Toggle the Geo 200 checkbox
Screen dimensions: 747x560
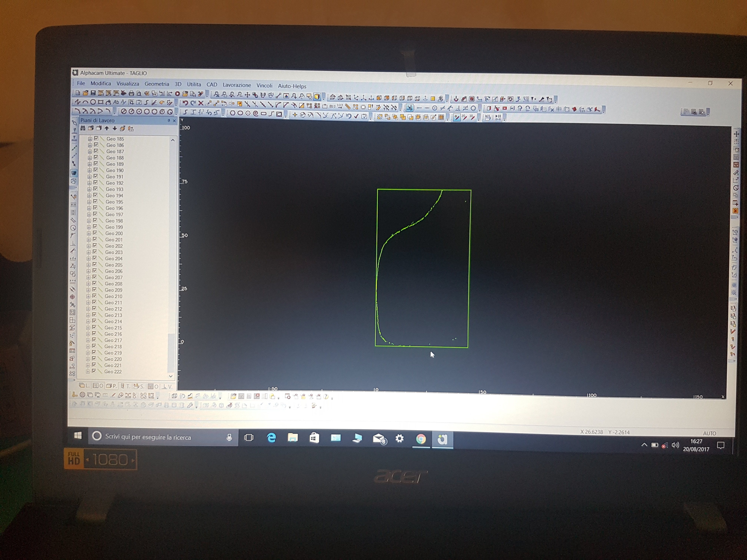(95, 233)
